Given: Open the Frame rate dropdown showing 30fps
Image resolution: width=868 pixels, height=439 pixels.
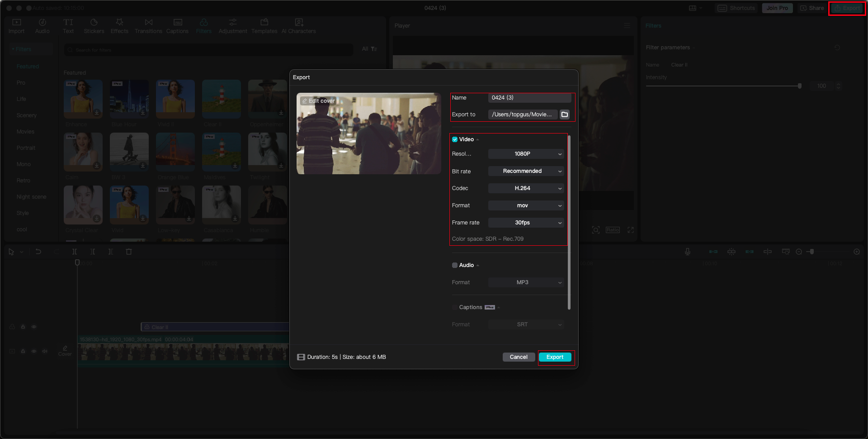Looking at the screenshot, I should (526, 223).
